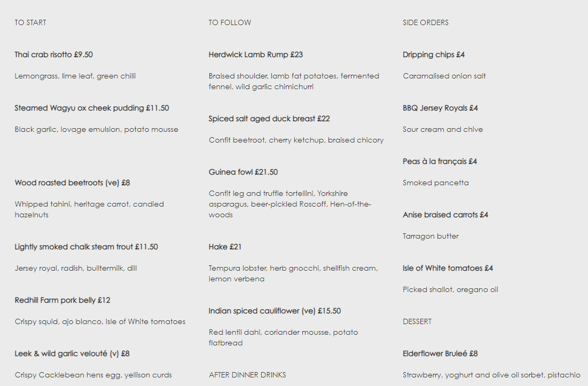588x386 pixels.
Task: Select Wood roasted beetroots (ve) £8
Action: coord(73,183)
